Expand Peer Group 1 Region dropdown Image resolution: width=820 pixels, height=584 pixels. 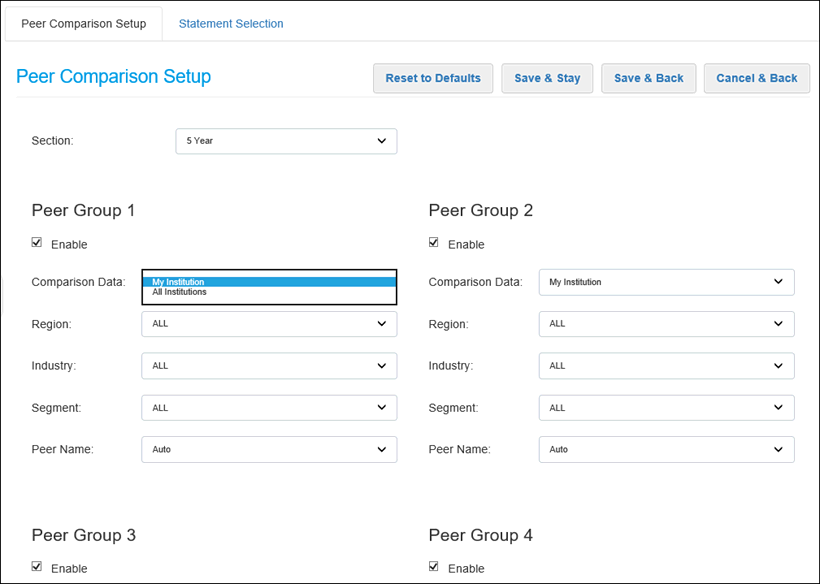coord(269,324)
